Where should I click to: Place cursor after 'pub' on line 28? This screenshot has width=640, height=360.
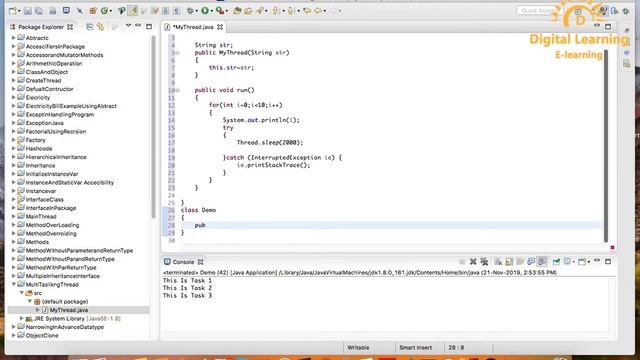(206, 225)
